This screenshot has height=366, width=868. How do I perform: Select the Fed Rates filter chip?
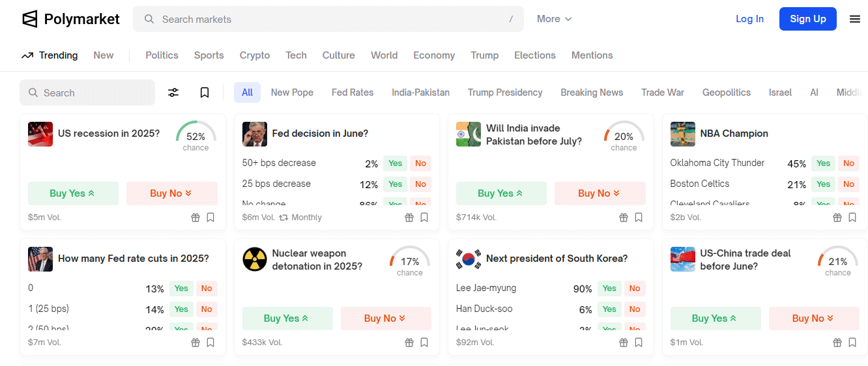353,92
